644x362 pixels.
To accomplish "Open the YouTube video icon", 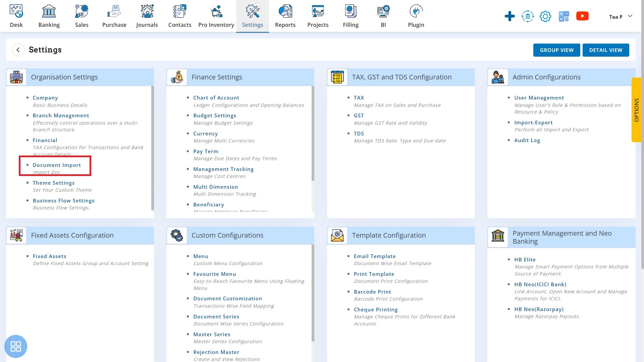I will pos(582,16).
